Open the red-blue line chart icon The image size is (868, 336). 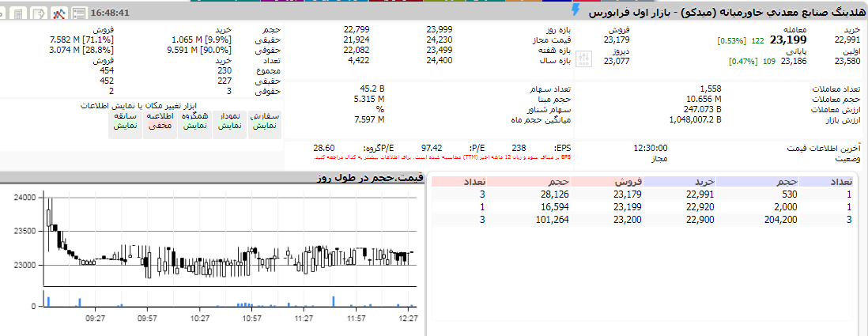59,12
